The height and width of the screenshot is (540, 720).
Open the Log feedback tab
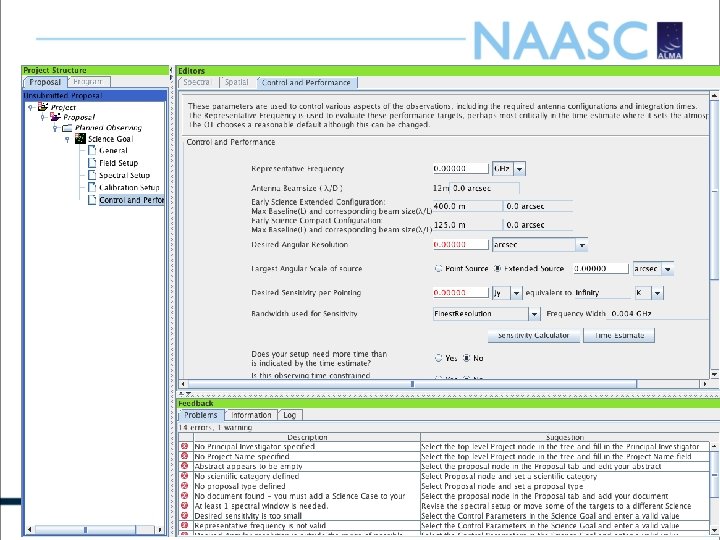289,415
